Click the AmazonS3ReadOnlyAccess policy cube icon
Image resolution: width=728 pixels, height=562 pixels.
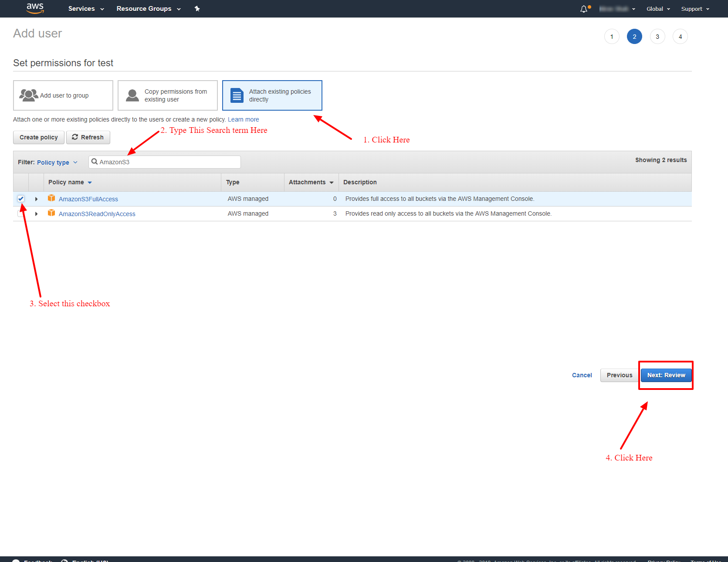point(51,213)
